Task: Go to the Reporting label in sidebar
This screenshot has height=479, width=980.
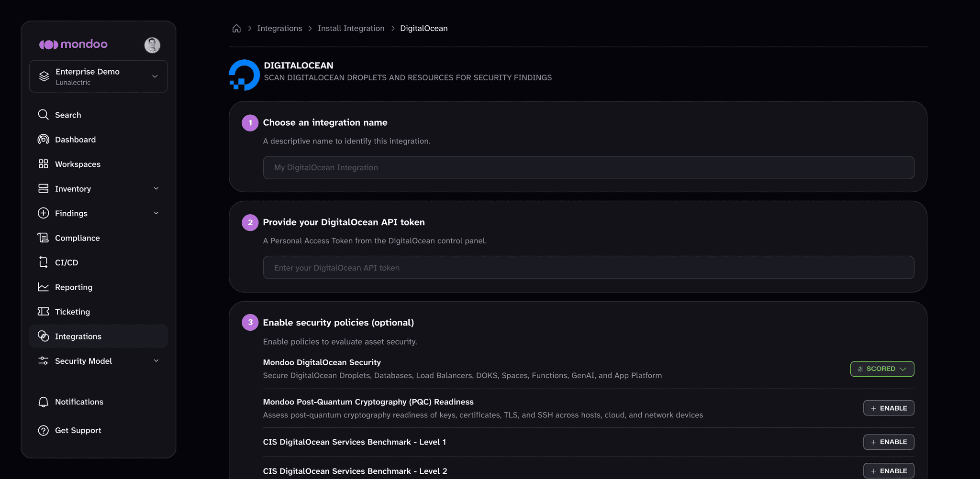Action: (x=74, y=287)
